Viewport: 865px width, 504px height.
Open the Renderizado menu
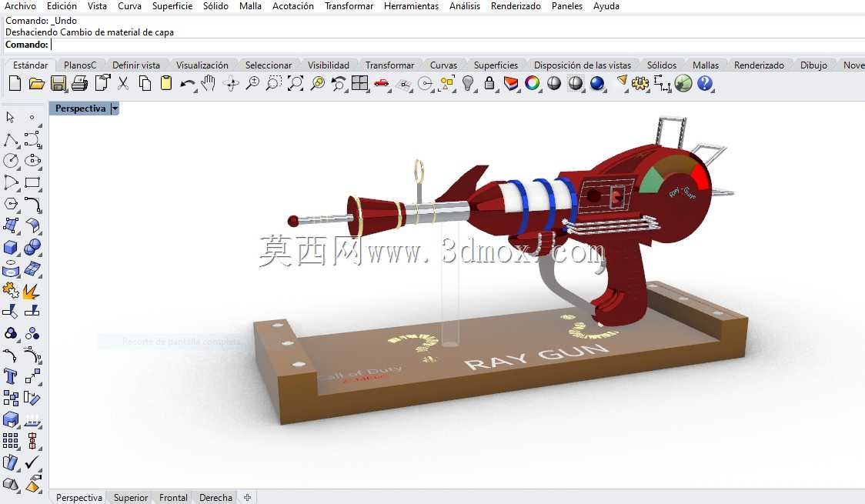click(516, 6)
